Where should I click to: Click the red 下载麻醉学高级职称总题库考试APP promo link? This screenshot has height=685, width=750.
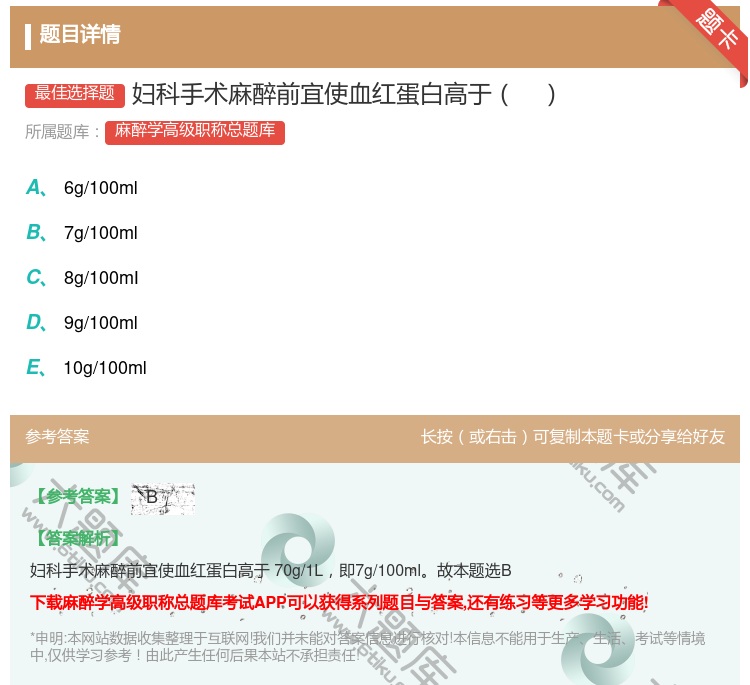tap(339, 602)
